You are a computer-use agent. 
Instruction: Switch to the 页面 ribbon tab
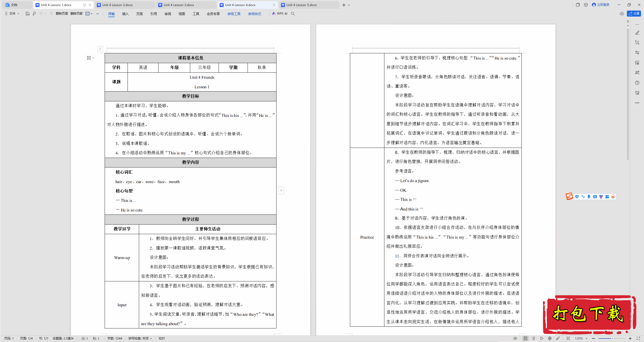coord(140,14)
